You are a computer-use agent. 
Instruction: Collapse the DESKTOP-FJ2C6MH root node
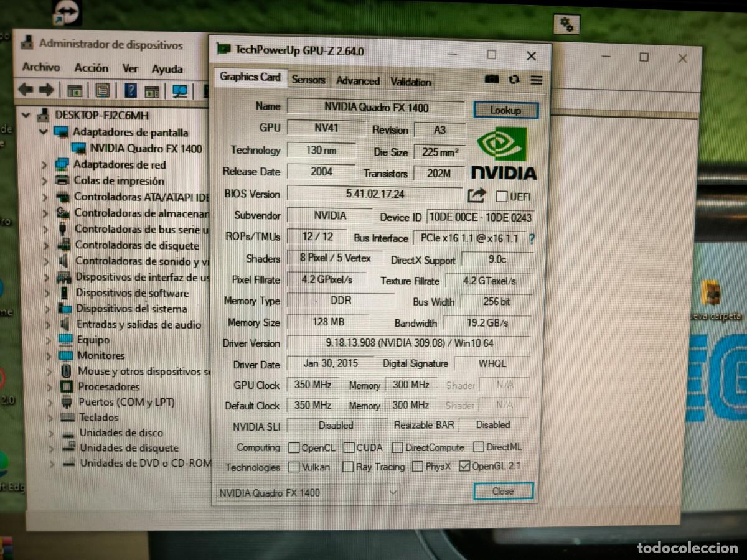(26, 115)
